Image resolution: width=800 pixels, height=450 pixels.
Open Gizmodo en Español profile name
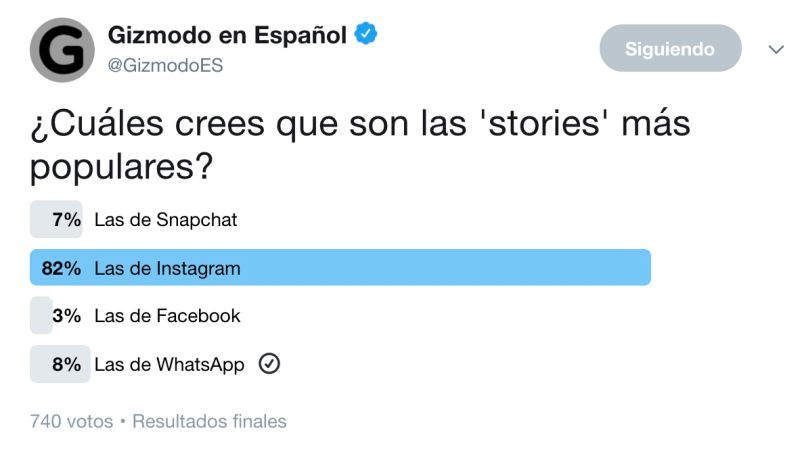pyautogui.click(x=227, y=35)
